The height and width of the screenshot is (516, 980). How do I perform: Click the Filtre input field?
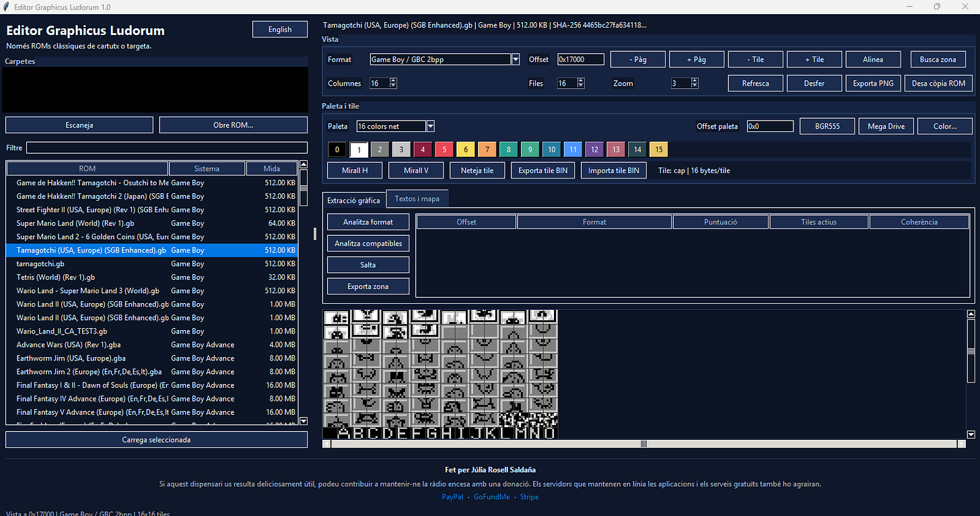tap(166, 148)
